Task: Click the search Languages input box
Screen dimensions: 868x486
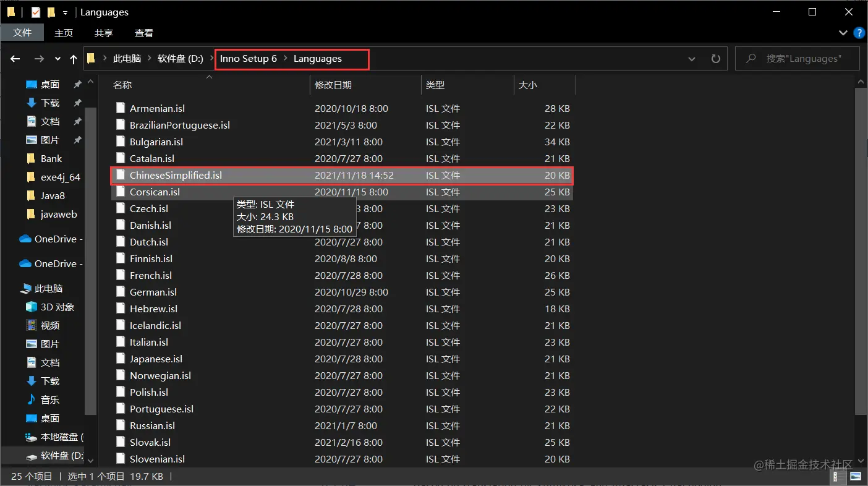Action: point(798,59)
